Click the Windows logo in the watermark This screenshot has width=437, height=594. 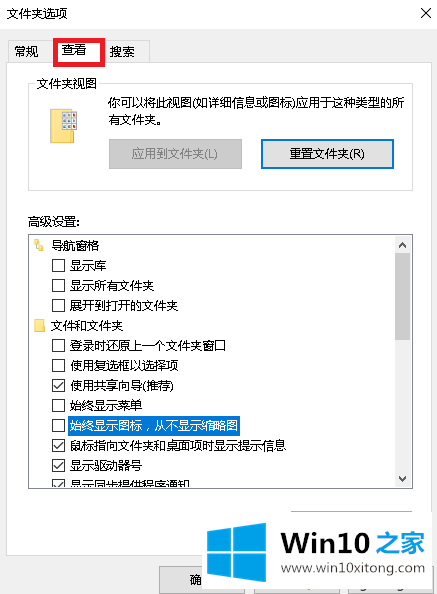click(236, 552)
